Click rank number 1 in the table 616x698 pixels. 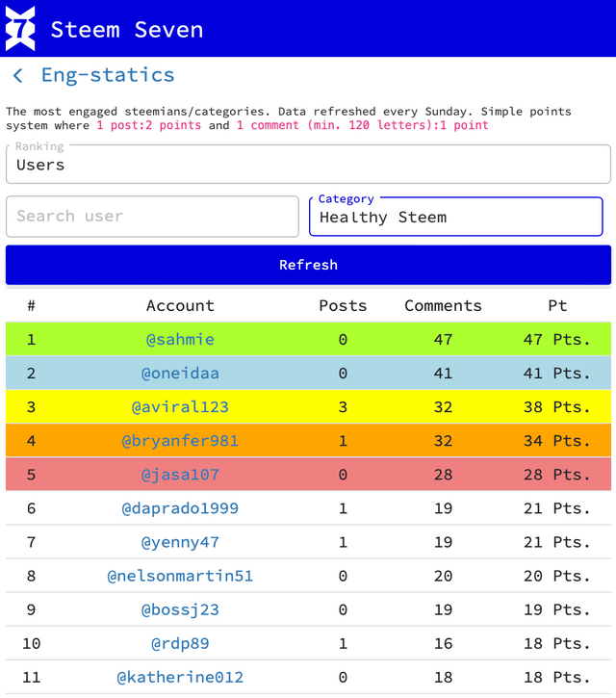pos(31,340)
